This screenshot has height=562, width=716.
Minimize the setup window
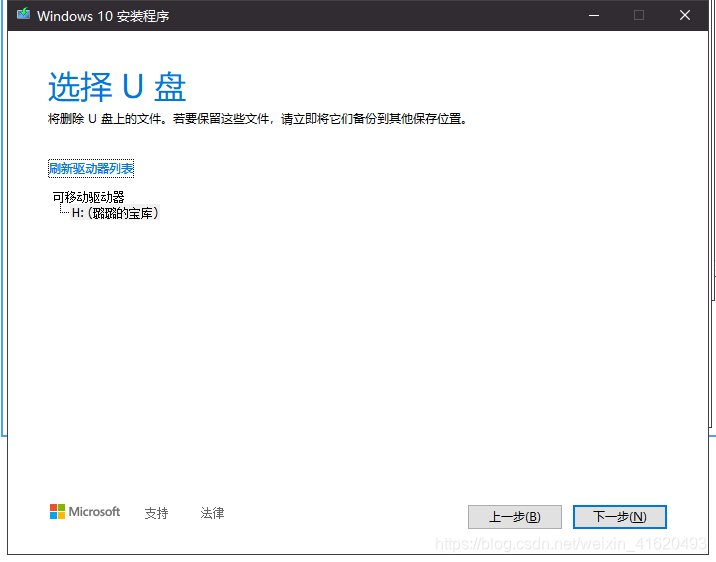click(x=594, y=16)
